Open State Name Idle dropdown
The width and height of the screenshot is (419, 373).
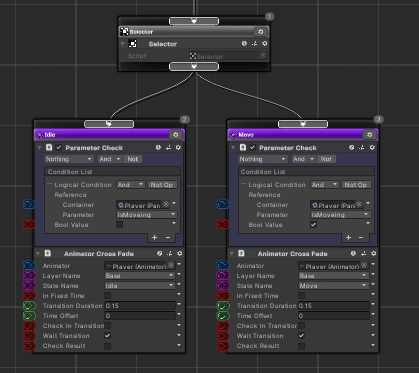140,286
